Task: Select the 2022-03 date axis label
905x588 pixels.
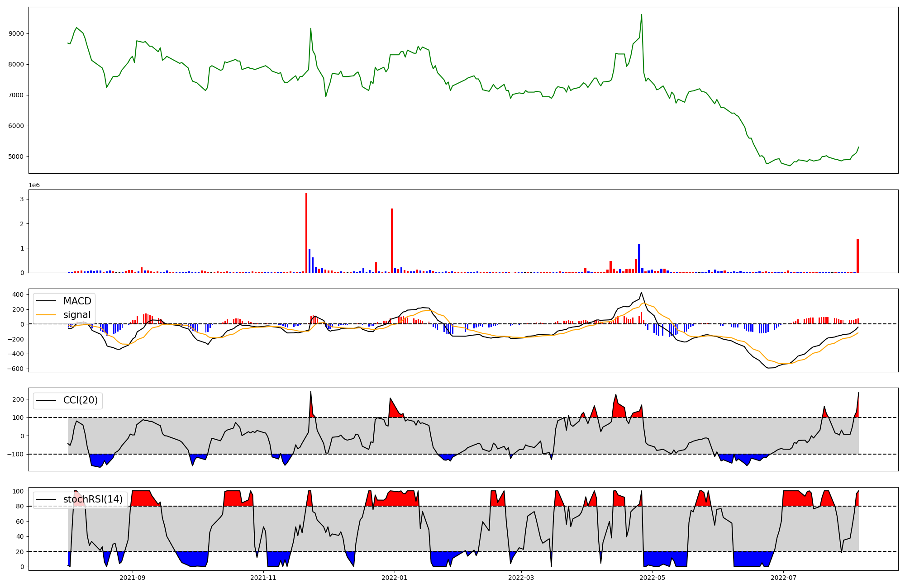Action: click(521, 578)
